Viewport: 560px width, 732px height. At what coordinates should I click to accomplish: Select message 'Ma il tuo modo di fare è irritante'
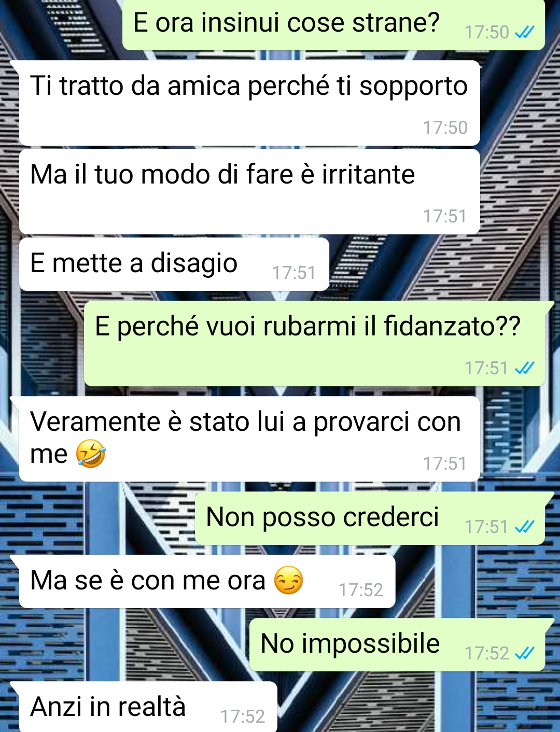click(249, 192)
